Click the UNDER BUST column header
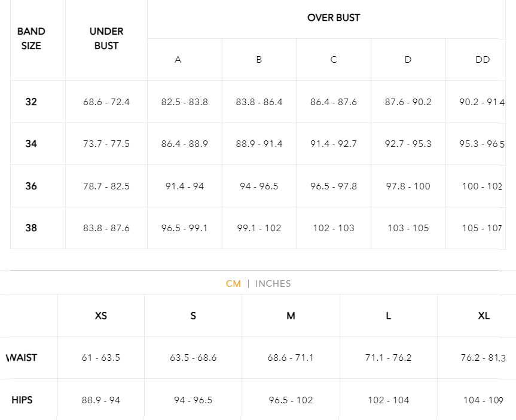This screenshot has width=516, height=420. (x=106, y=38)
